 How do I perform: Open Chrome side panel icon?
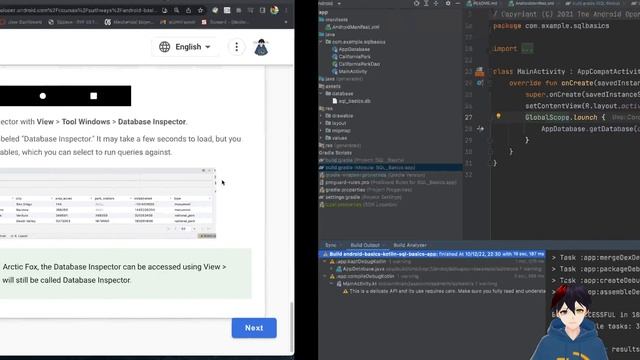262,10
